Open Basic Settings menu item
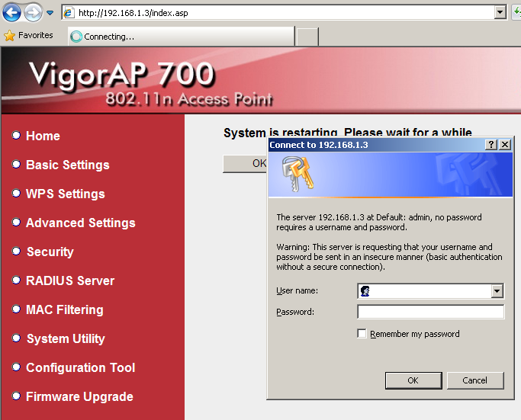521x420 pixels. click(x=68, y=165)
